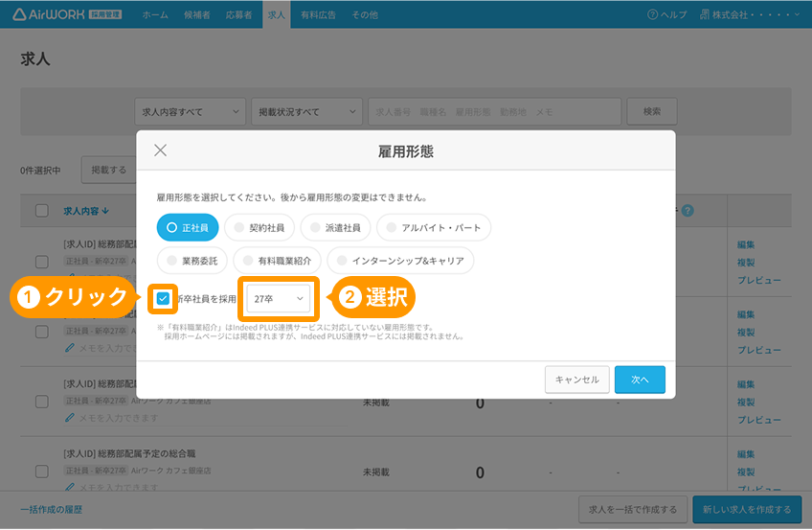Click キャンセル button in dialog
The width and height of the screenshot is (812, 530).
(576, 380)
